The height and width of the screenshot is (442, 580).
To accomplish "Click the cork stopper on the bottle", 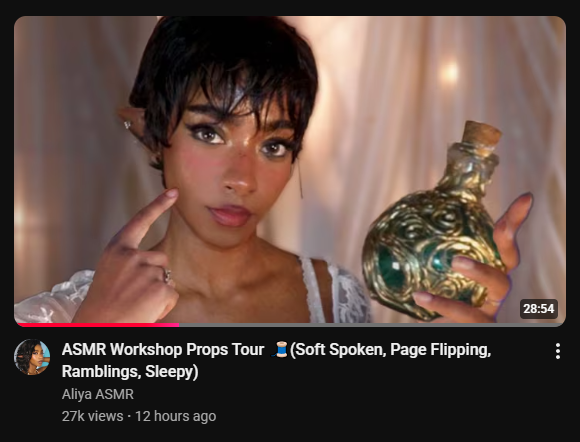I will pyautogui.click(x=482, y=135).
